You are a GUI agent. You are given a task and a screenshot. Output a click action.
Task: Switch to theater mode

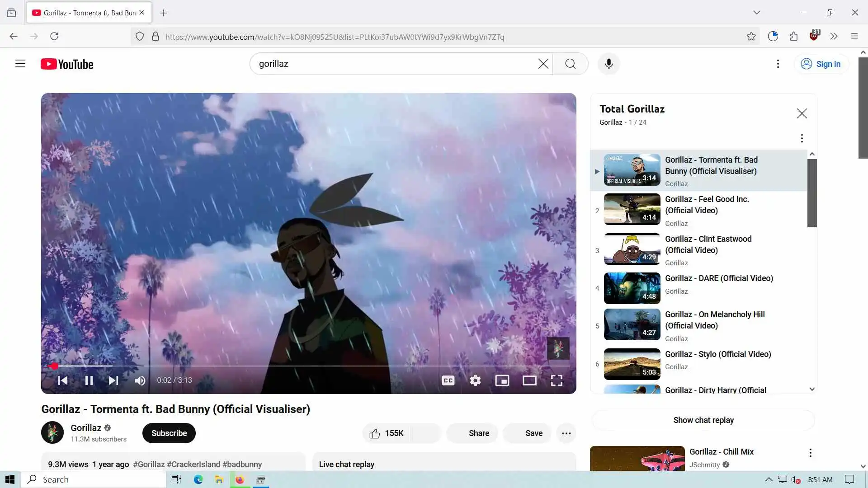529,380
